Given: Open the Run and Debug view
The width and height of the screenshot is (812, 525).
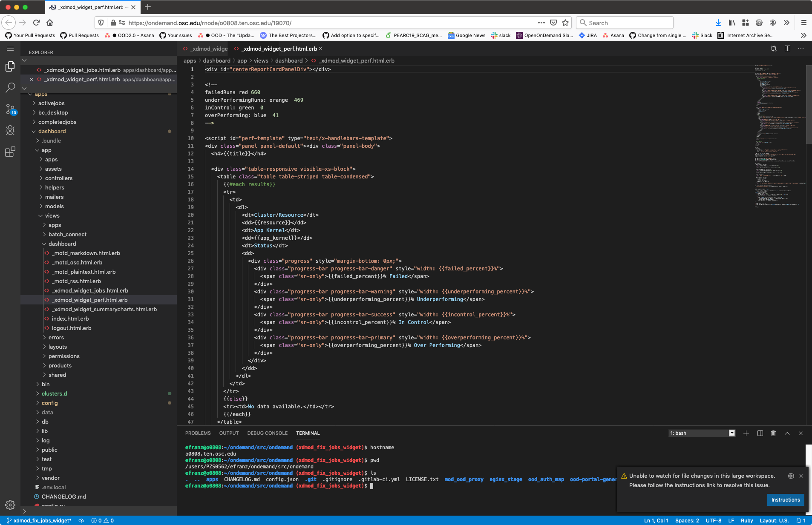Looking at the screenshot, I should click(x=10, y=130).
